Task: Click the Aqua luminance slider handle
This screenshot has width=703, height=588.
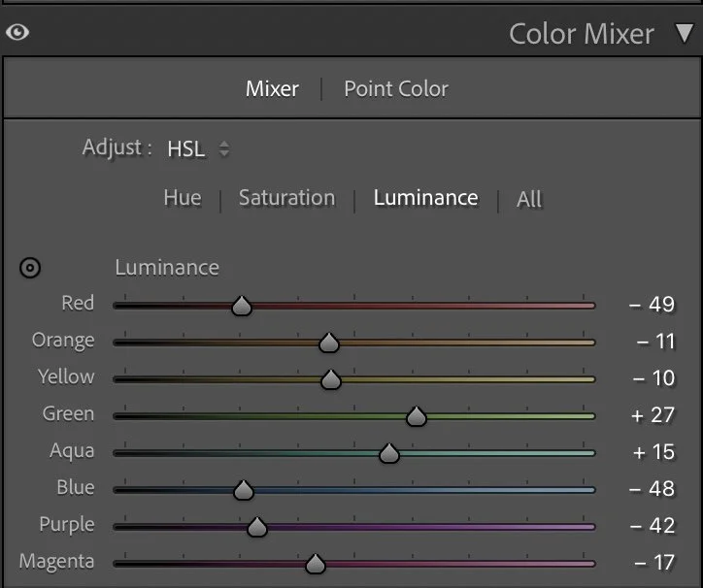Action: coord(389,453)
